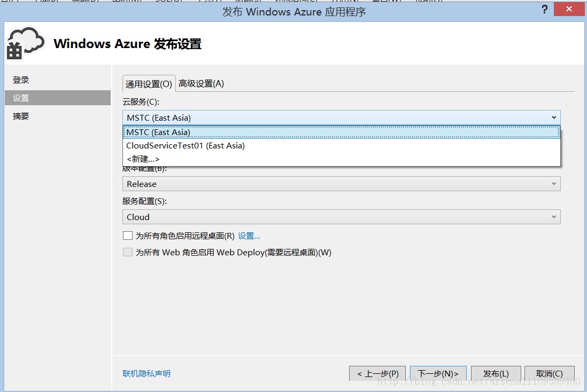This screenshot has width=587, height=392.
Task: Click the 取消(C) cancel button
Action: [550, 373]
